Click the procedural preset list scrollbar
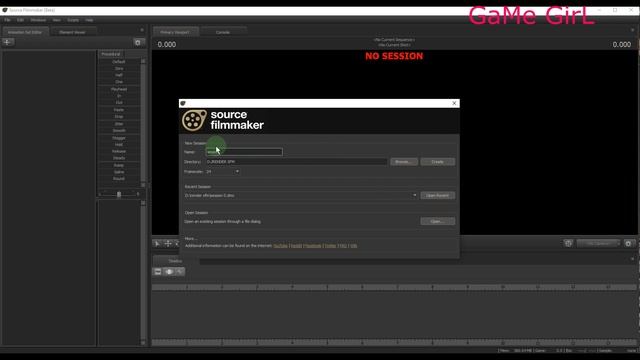Viewport: 640px width, 360px height. (143, 122)
